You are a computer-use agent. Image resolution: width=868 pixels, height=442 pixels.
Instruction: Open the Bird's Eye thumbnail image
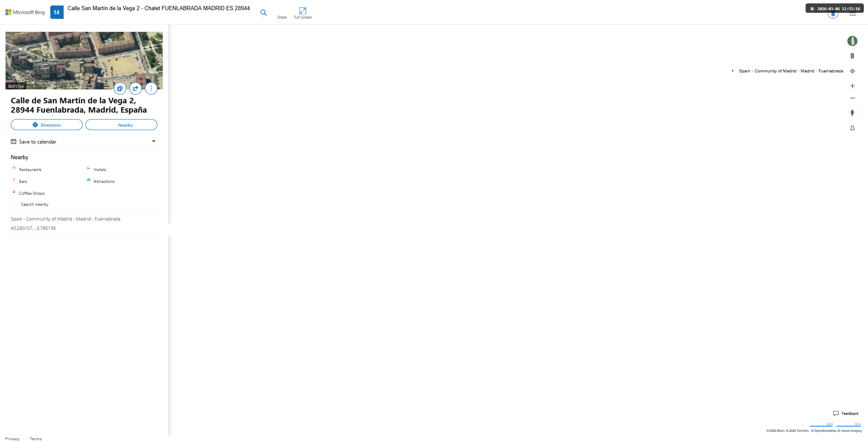[x=84, y=60]
